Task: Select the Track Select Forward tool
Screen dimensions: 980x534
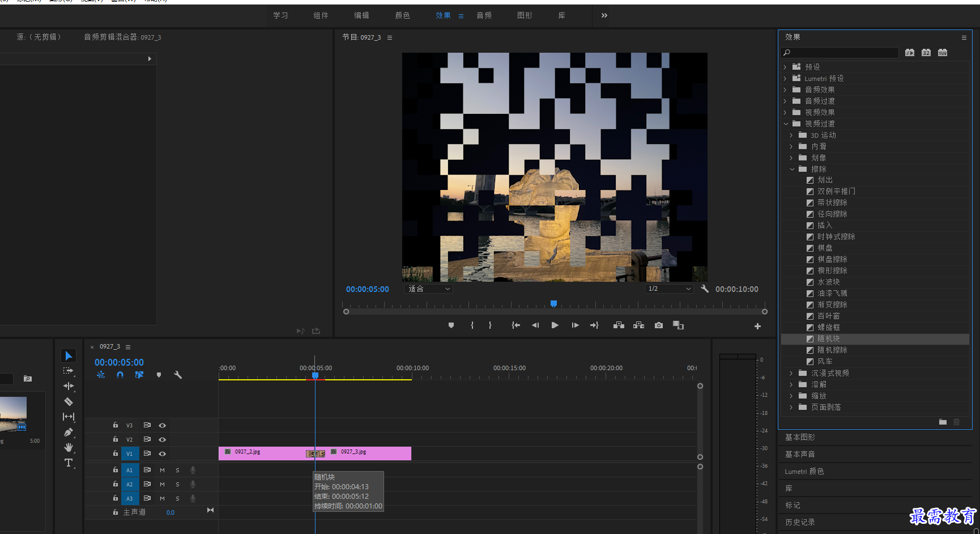Action: [x=69, y=371]
